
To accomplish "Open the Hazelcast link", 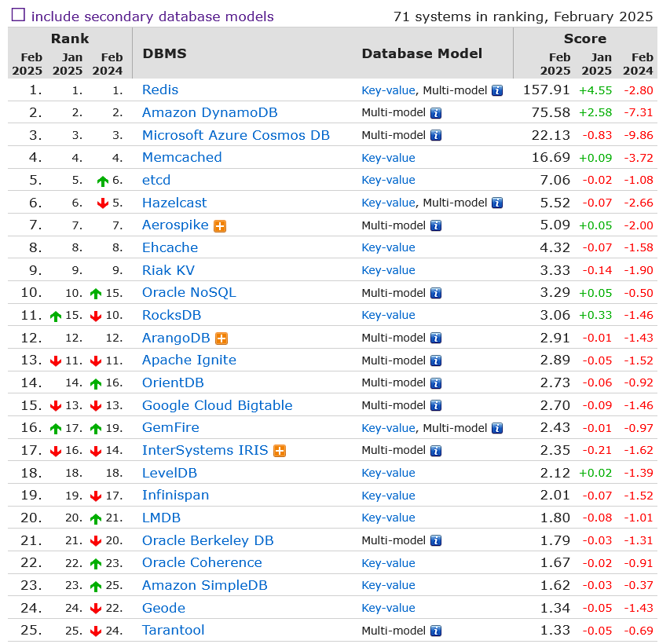I will point(174,203).
